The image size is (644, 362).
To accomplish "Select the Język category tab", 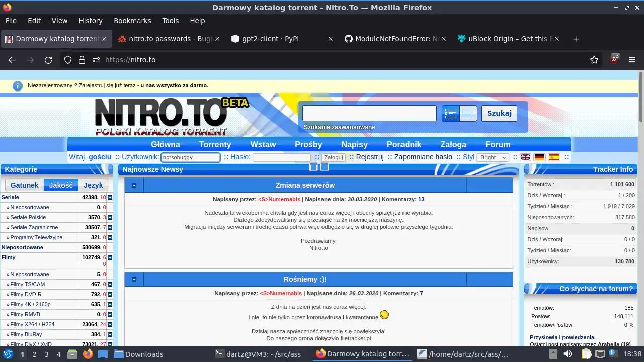I will pyautogui.click(x=93, y=185).
